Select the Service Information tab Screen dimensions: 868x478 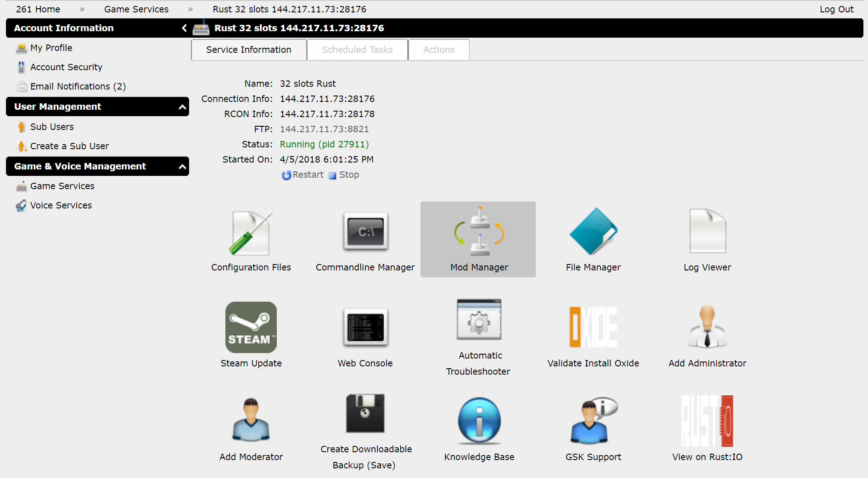point(249,50)
